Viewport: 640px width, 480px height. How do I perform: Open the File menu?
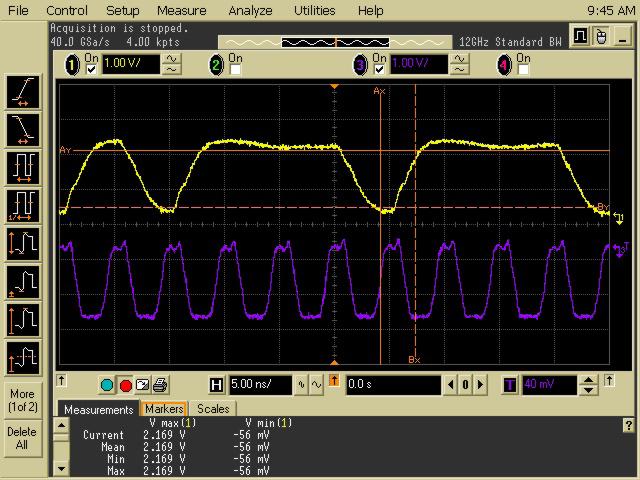(18, 10)
